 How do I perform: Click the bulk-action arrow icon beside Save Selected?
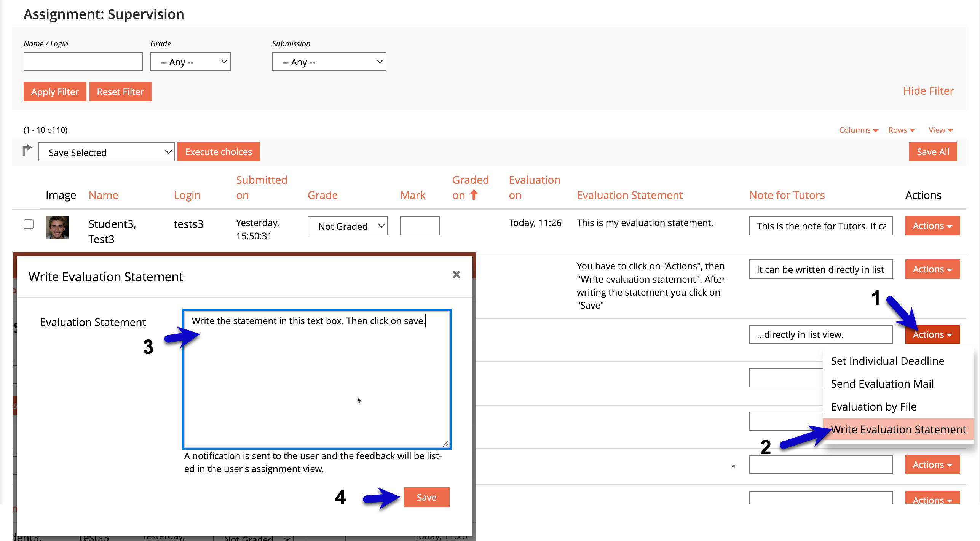point(27,151)
